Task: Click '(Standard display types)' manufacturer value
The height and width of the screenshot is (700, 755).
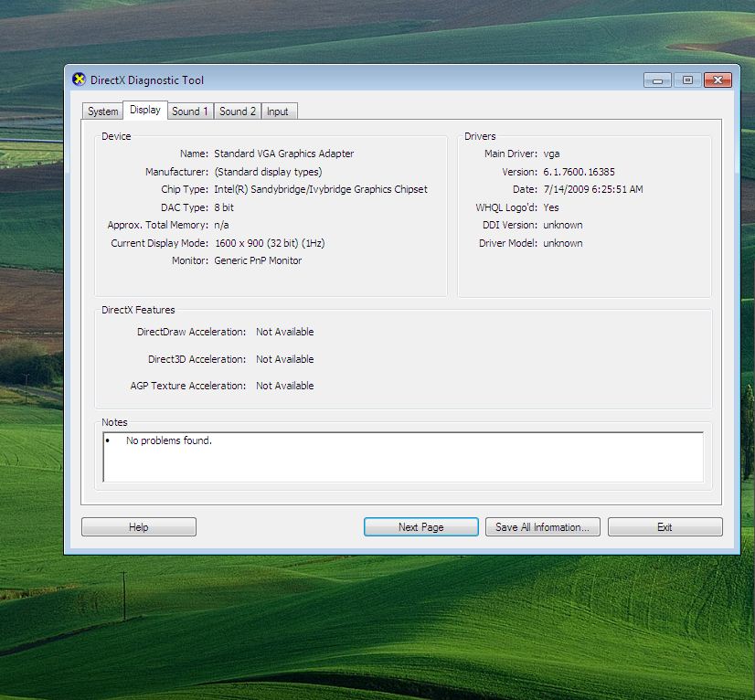Action: 268,172
